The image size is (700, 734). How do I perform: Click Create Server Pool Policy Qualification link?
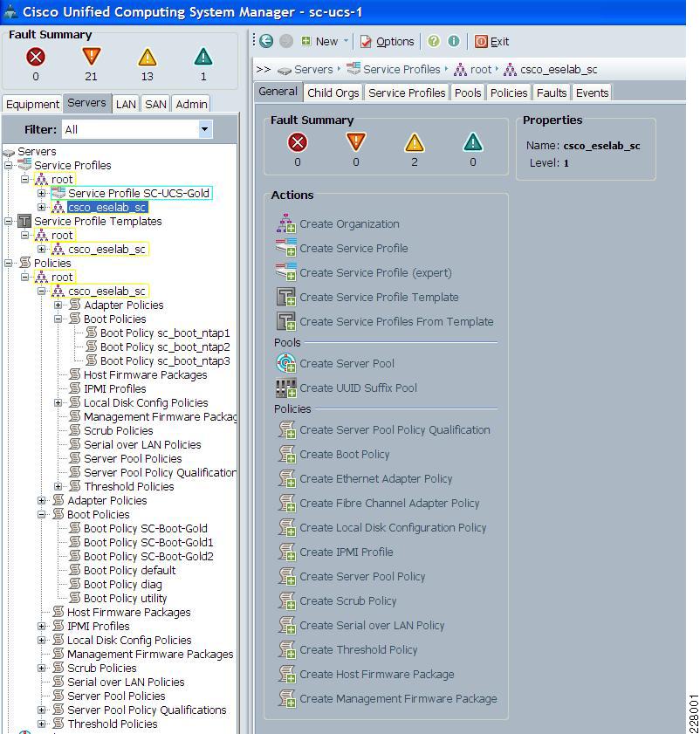pyautogui.click(x=395, y=429)
